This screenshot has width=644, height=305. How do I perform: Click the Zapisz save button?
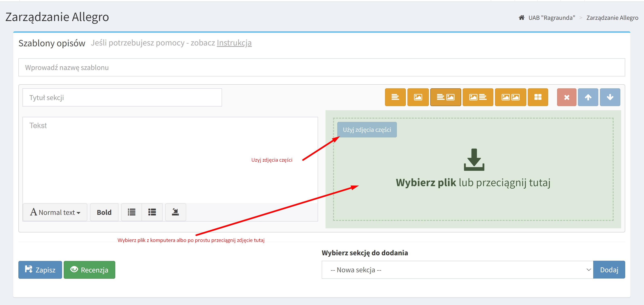tap(40, 270)
